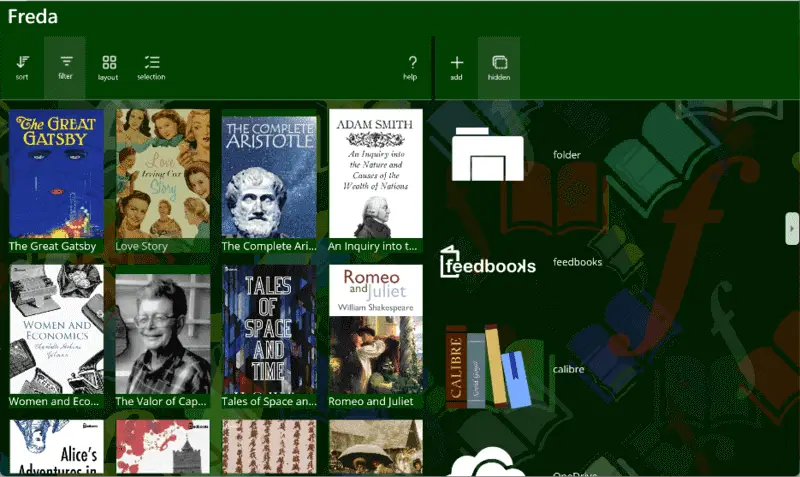Click the 'feedbooks' label
Image resolution: width=800 pixels, height=477 pixels.
[x=577, y=262]
